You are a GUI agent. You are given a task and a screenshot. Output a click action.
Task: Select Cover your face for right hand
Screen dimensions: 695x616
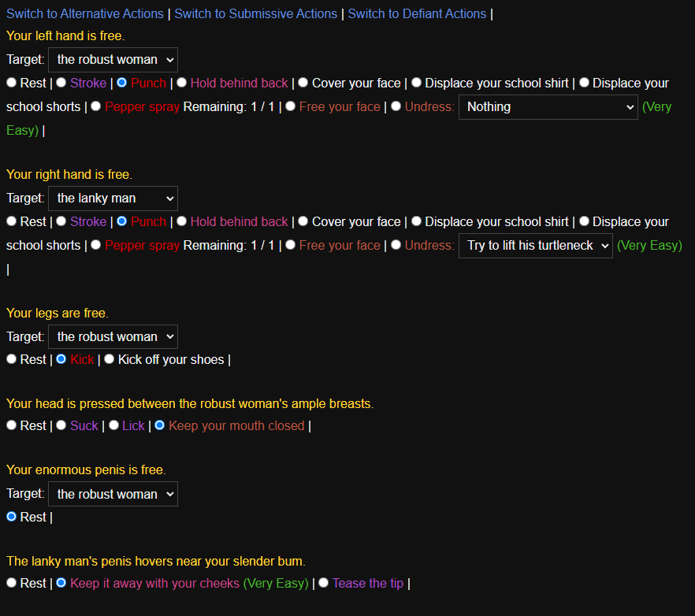(303, 221)
